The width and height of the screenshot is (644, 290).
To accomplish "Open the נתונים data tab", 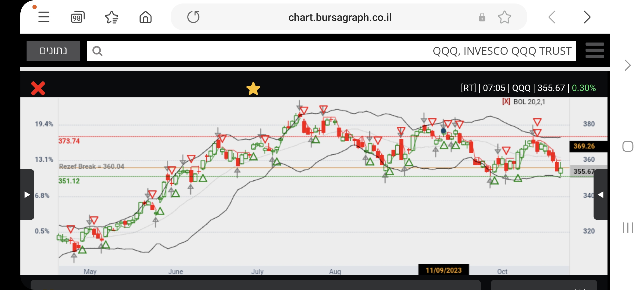I will point(53,51).
